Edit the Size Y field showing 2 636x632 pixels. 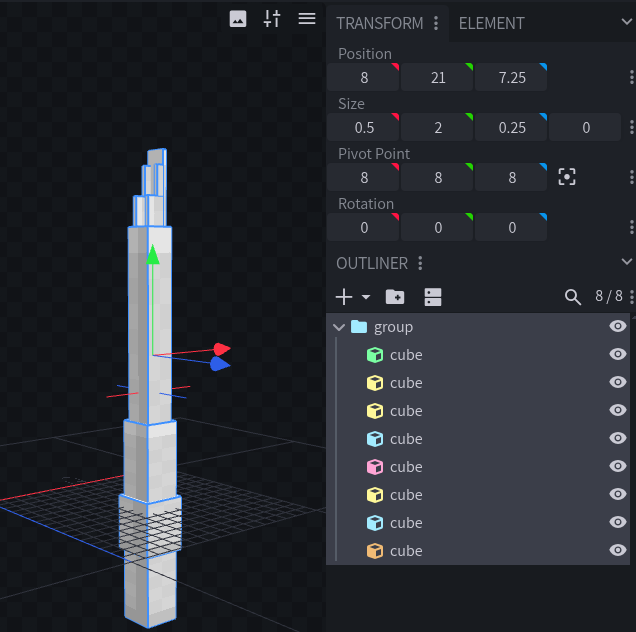(437, 127)
